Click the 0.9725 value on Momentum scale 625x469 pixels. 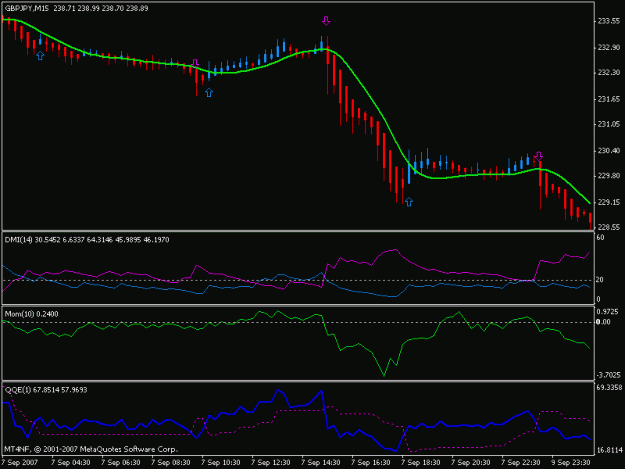click(x=607, y=312)
